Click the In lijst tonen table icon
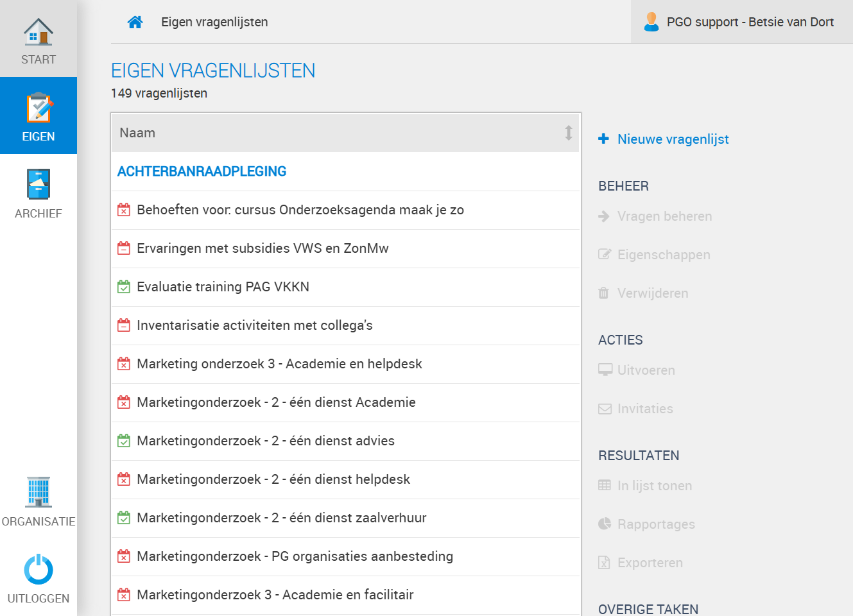This screenshot has width=853, height=616. (605, 485)
